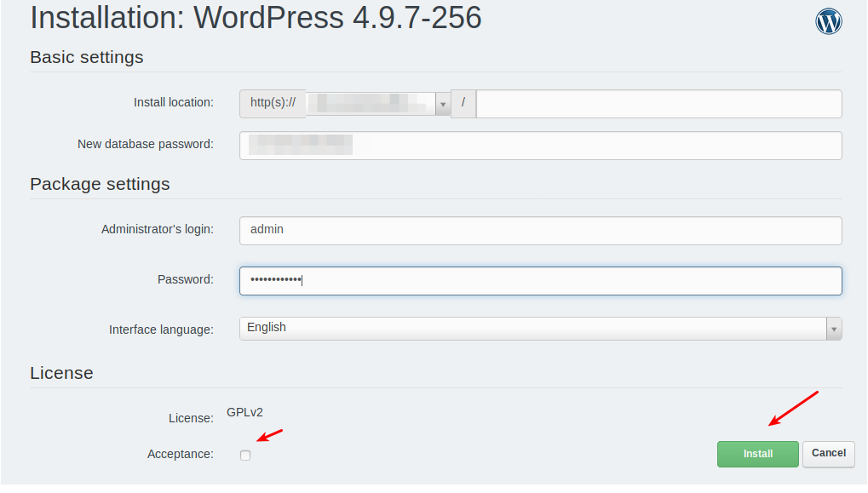Focus the install location path field
The height and width of the screenshot is (493, 868).
click(658, 104)
